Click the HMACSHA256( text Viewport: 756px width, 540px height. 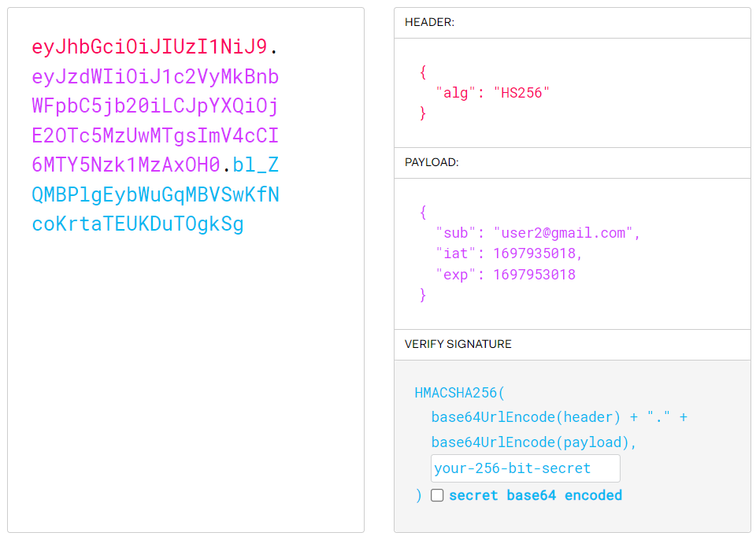pos(459,393)
